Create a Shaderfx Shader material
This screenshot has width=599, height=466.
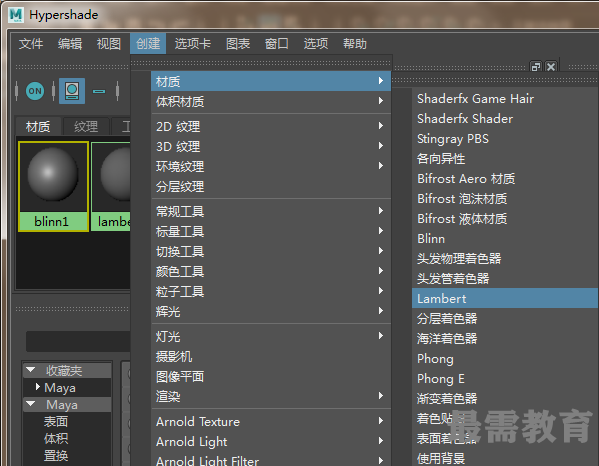tap(505, 118)
